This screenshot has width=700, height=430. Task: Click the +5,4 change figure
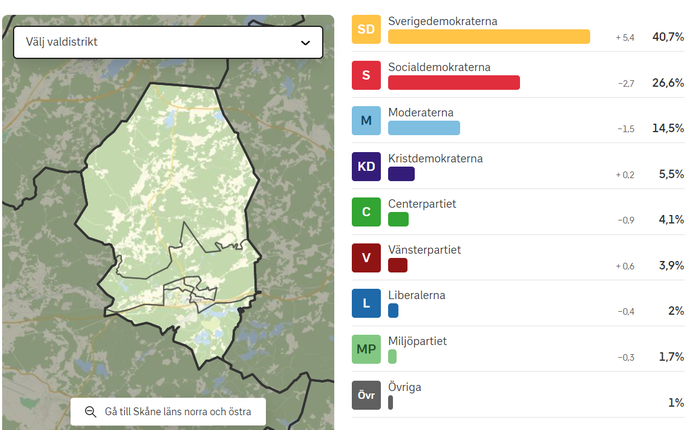click(x=625, y=38)
